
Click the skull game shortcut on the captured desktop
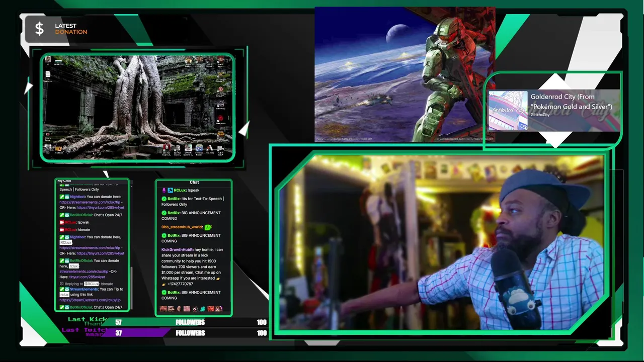(x=166, y=149)
